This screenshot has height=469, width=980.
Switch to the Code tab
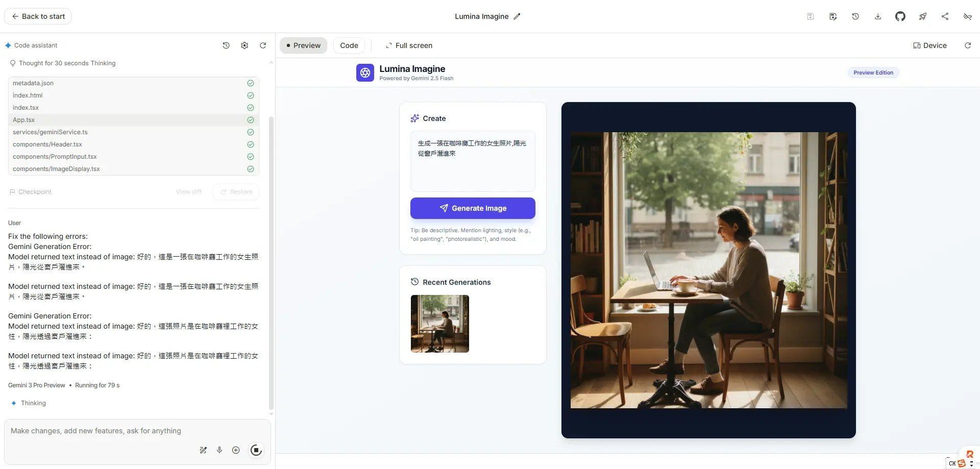(349, 45)
